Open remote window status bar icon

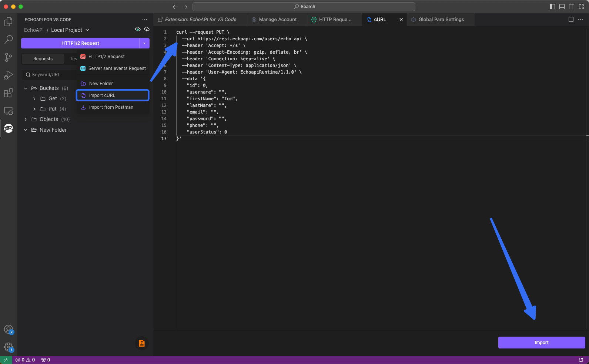click(x=6, y=360)
